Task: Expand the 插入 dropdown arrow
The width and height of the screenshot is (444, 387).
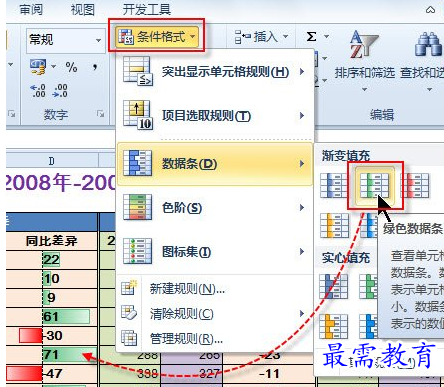Action: coord(286,36)
